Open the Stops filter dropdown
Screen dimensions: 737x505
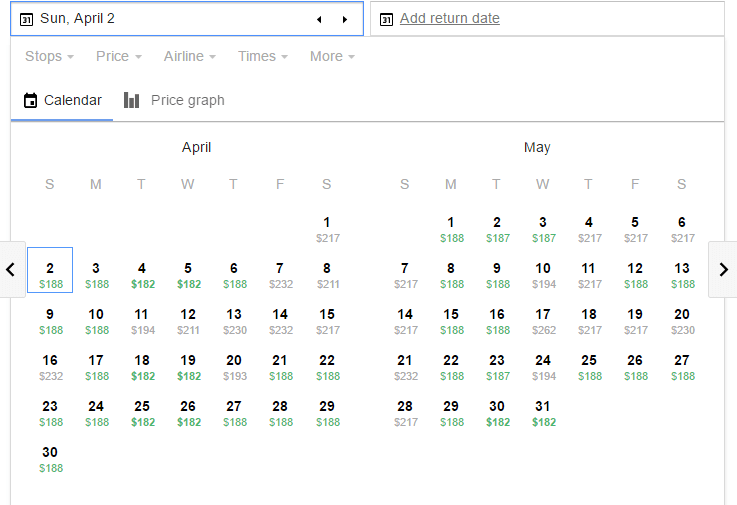click(x=49, y=57)
